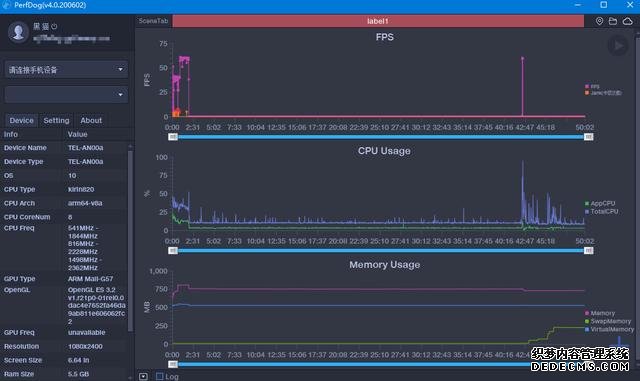
Task: Maximize the PerfDog window
Action: (603, 5)
